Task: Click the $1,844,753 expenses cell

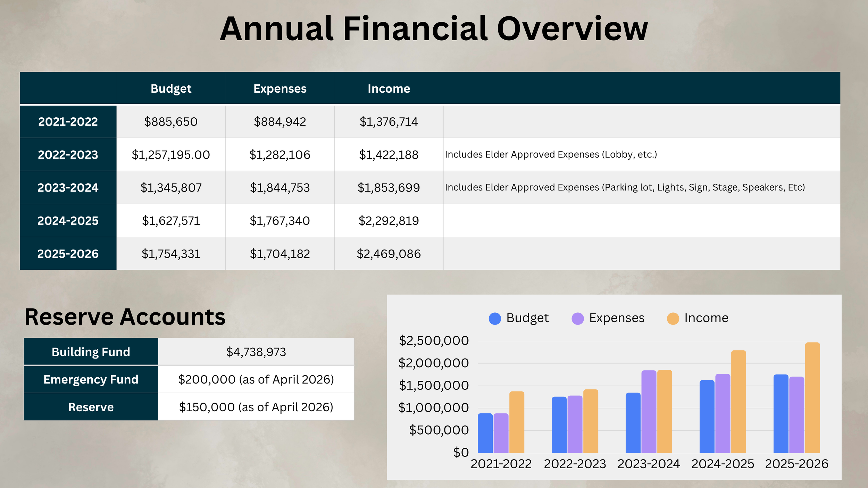Action: pos(280,188)
